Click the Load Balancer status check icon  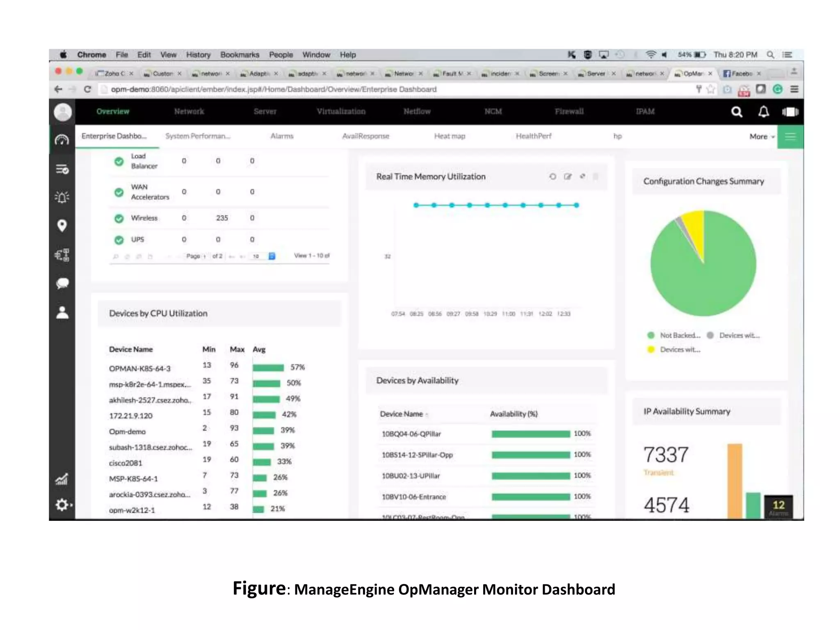click(119, 161)
